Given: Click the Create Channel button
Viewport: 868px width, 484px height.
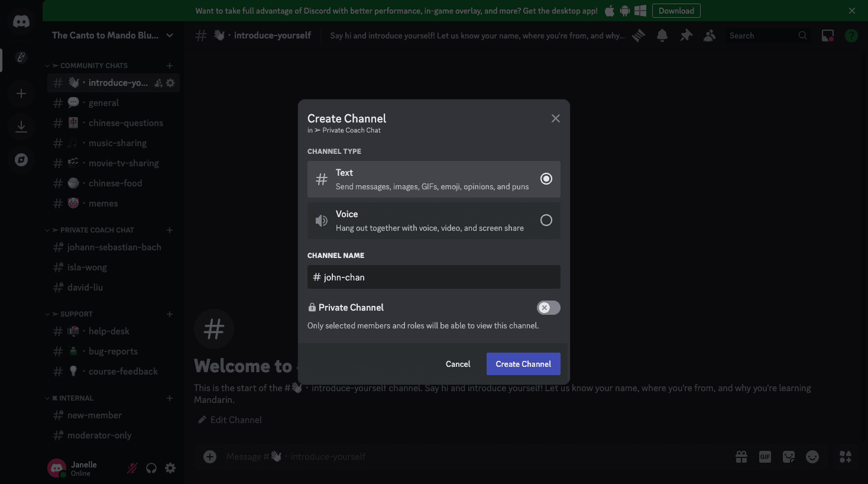Looking at the screenshot, I should click(x=523, y=364).
